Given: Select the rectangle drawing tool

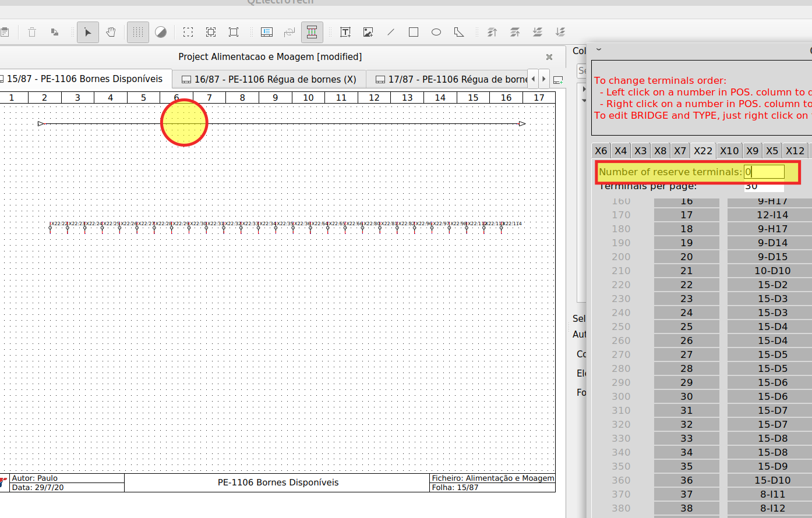Looking at the screenshot, I should coord(414,33).
